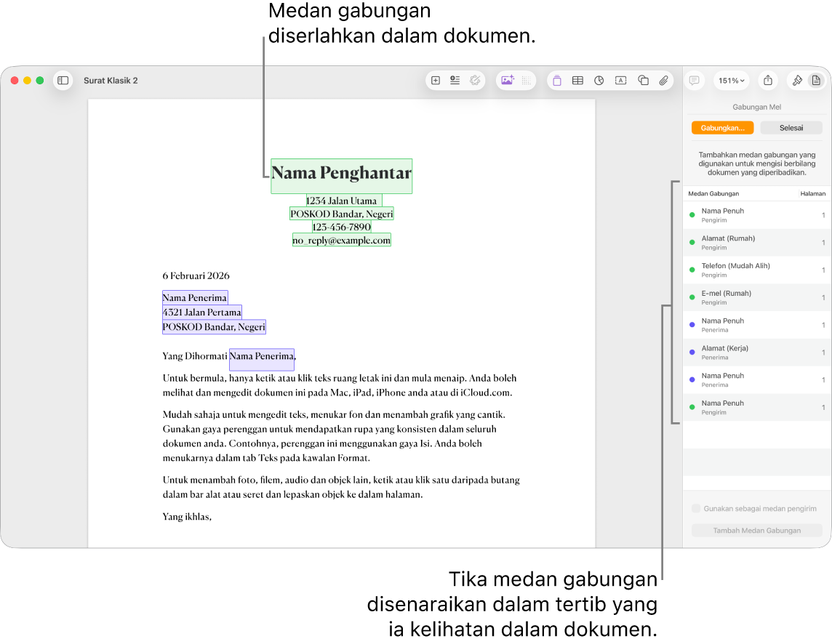Click the Halaman column header
This screenshot has width=832, height=644.
pos(812,193)
